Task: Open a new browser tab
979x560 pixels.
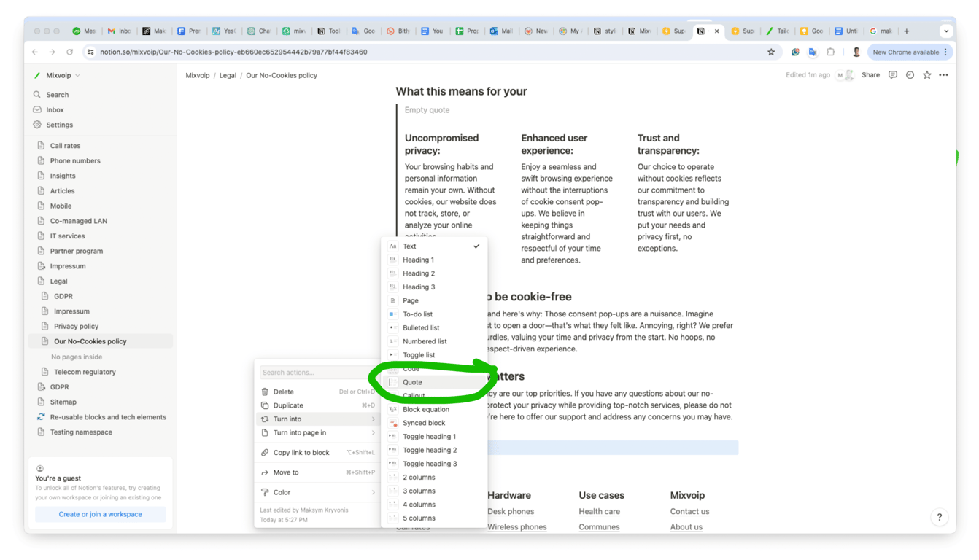Action: 907,31
